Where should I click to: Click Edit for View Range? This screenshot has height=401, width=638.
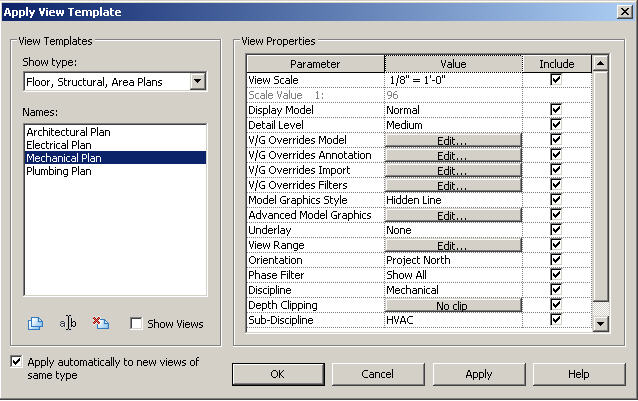453,246
